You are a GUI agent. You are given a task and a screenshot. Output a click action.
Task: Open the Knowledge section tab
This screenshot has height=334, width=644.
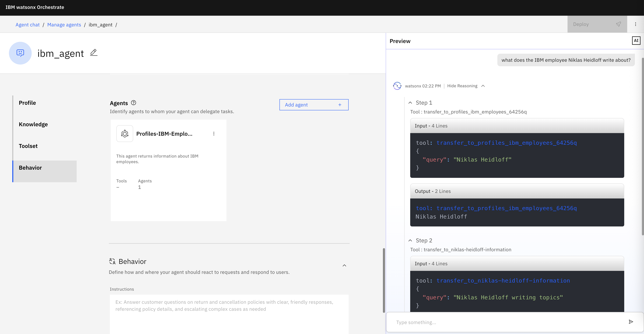pos(45,124)
